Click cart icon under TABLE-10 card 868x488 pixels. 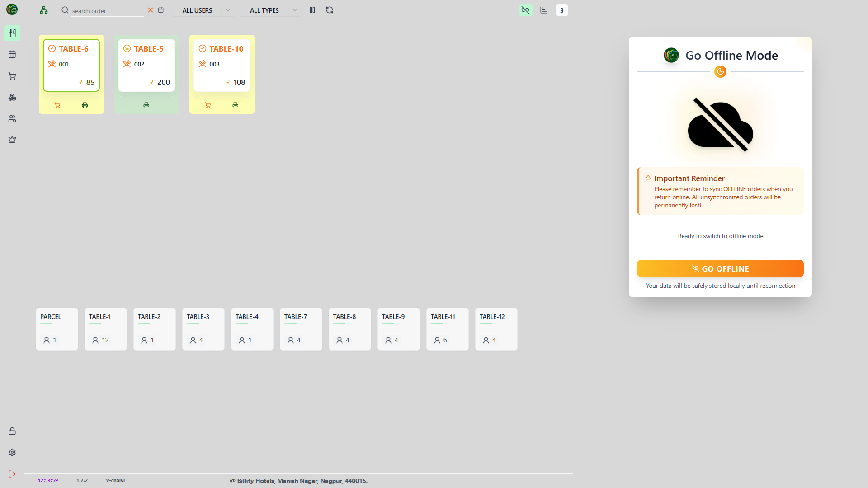click(x=208, y=105)
